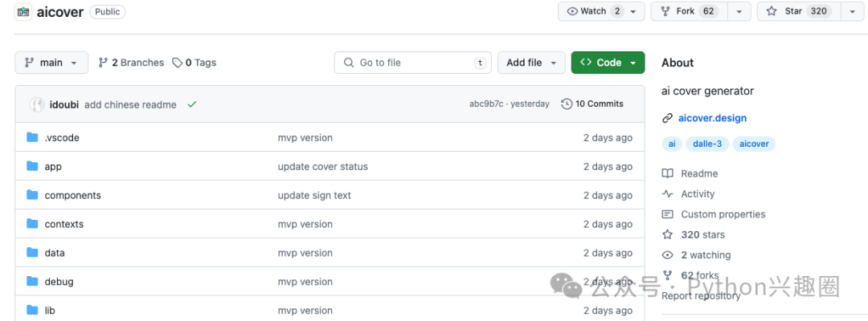The height and width of the screenshot is (321, 868).
Task: View the 0 Tags link
Action: click(194, 63)
